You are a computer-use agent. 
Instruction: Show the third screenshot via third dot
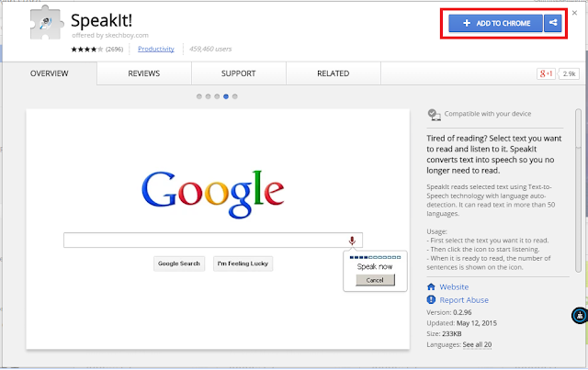[x=217, y=96]
